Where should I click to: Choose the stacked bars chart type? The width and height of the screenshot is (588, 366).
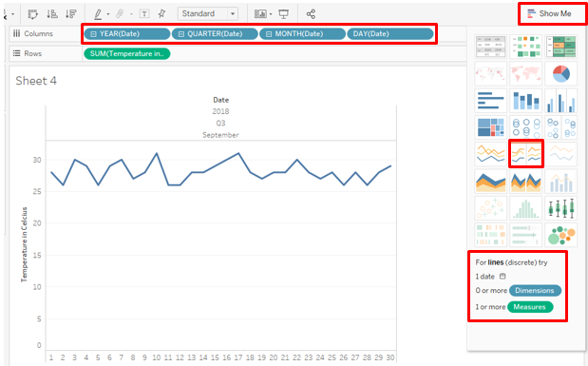pyautogui.click(x=525, y=101)
